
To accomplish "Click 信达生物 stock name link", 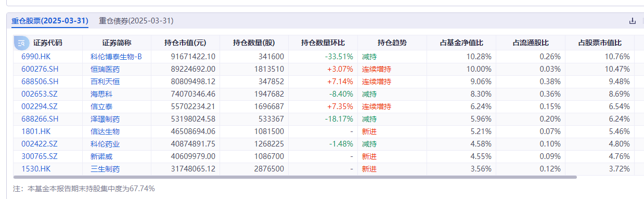I will [x=105, y=131].
